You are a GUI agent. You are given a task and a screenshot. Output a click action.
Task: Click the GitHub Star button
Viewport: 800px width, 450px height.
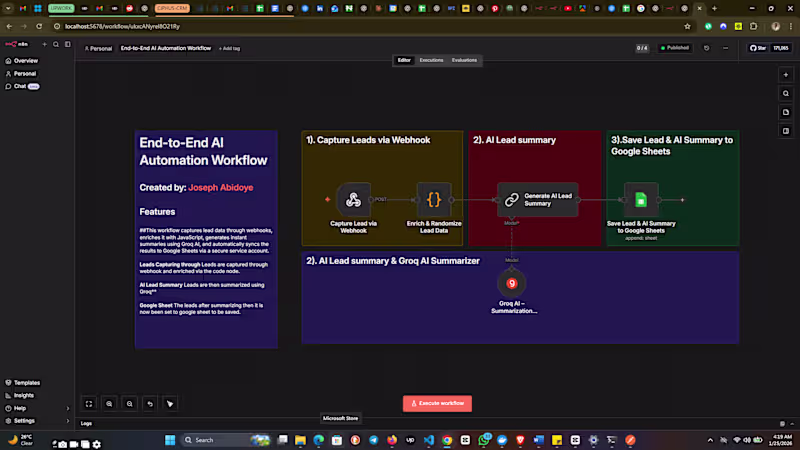(758, 48)
